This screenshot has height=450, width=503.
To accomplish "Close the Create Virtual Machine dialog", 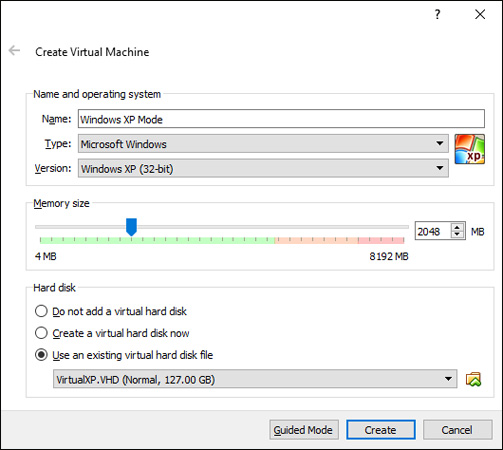I will pyautogui.click(x=480, y=14).
